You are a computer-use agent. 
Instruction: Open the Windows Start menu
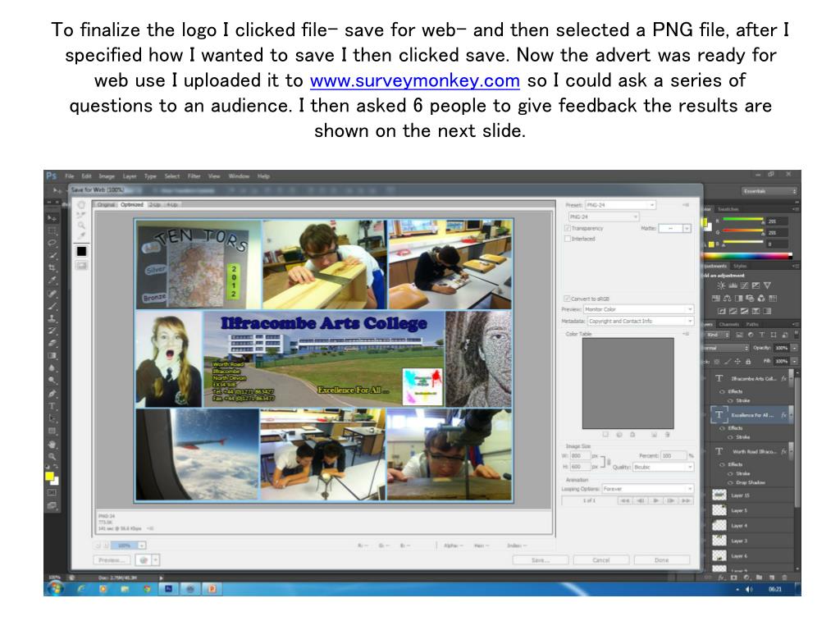tap(54, 589)
